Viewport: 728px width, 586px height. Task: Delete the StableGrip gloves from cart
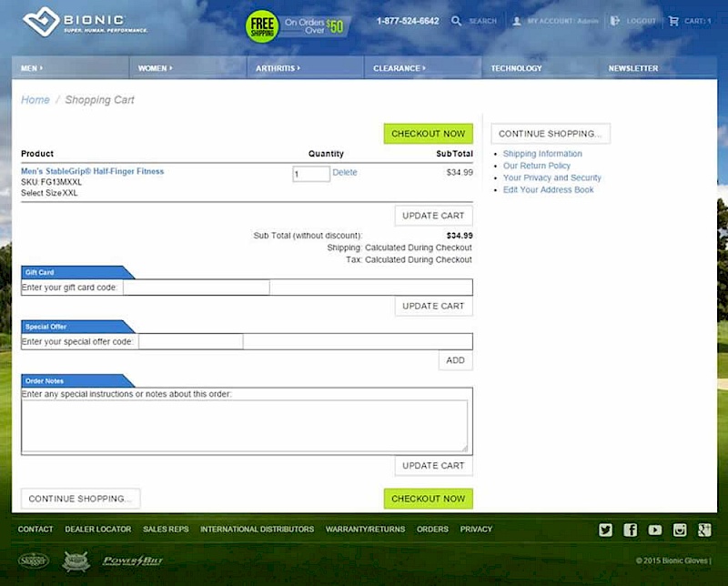(345, 173)
